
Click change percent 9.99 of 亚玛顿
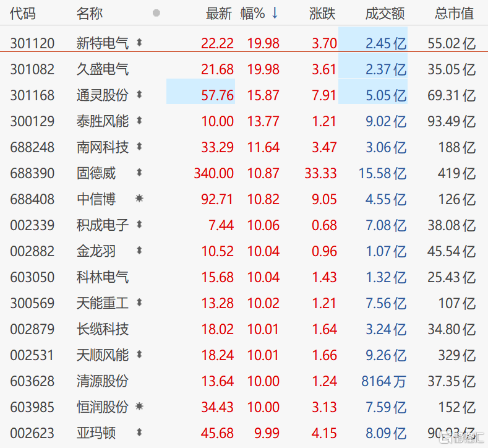click(267, 433)
